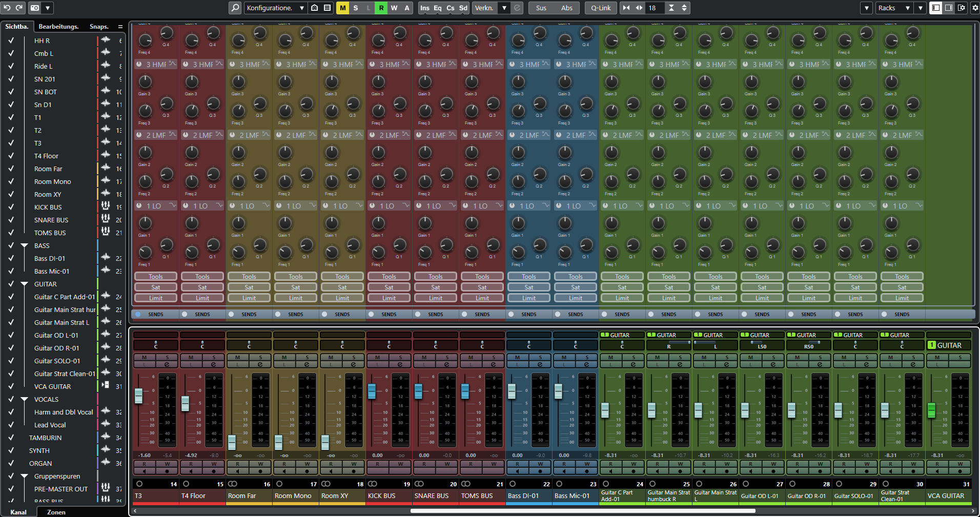The height and width of the screenshot is (517, 980).
Task: Enable Solo on the KICK BUS channel
Action: point(400,359)
